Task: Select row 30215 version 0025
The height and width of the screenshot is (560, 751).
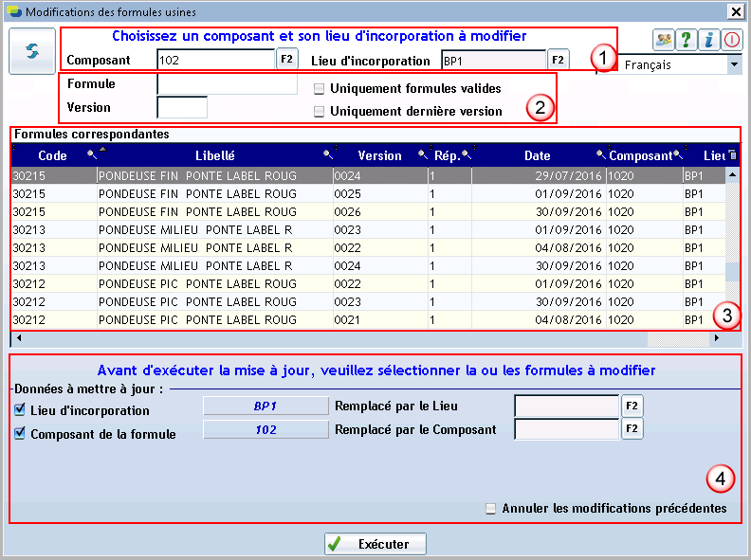Action: (368, 194)
